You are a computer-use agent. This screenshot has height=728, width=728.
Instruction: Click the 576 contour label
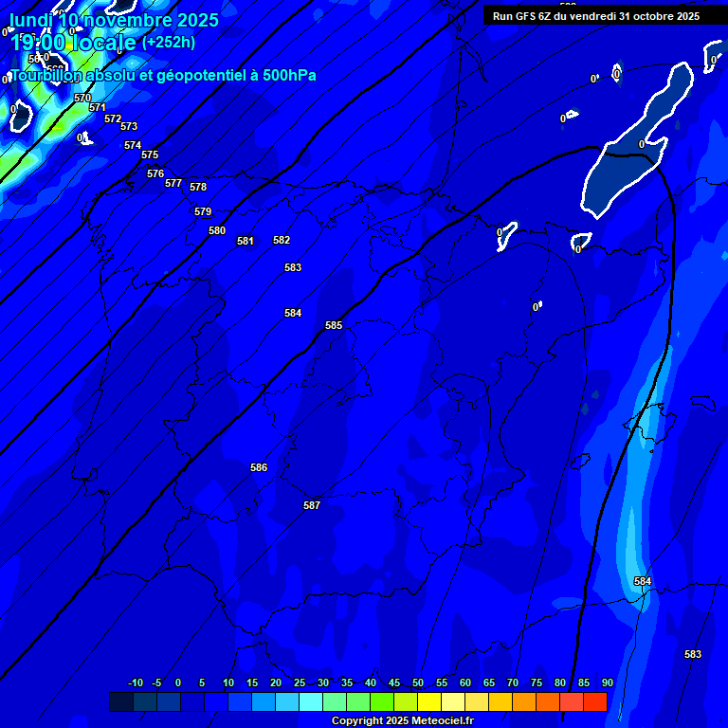click(155, 174)
